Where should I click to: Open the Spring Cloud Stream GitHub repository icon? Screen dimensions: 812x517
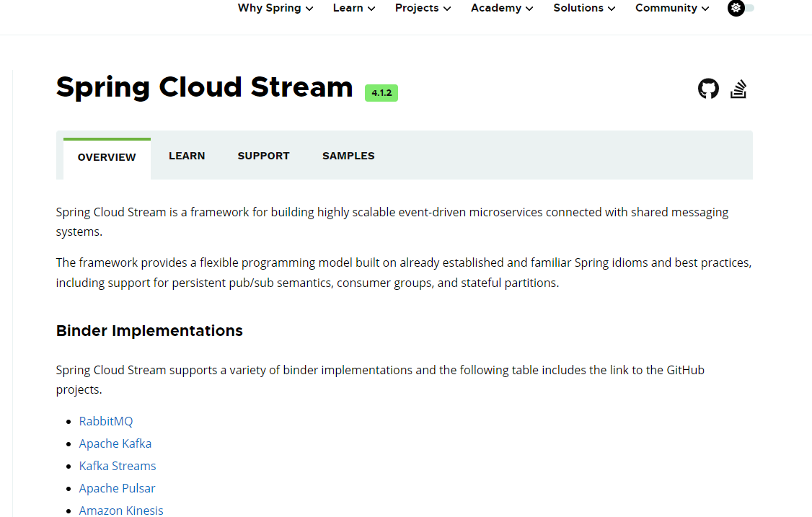[708, 88]
